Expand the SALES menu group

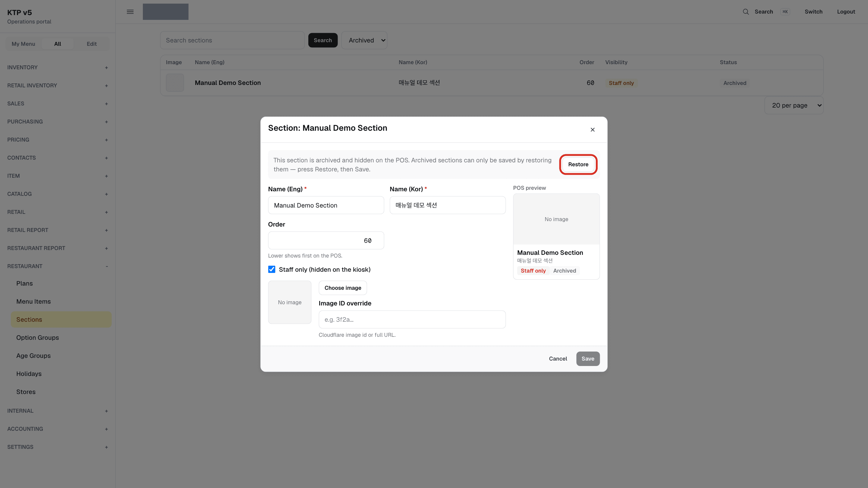pyautogui.click(x=58, y=104)
